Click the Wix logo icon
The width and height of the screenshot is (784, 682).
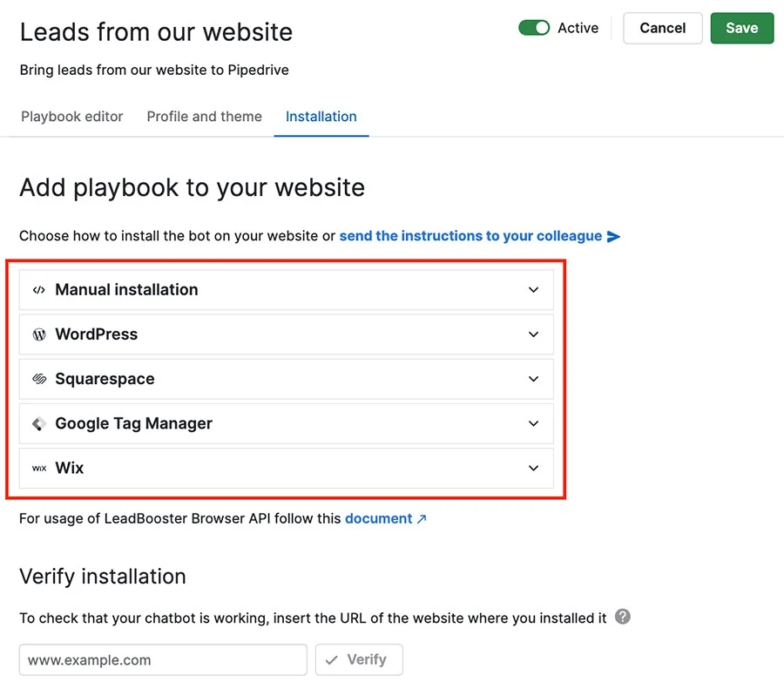click(39, 469)
